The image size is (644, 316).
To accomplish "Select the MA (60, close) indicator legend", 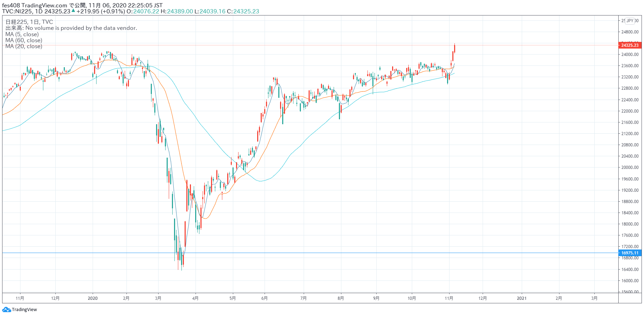I will point(24,40).
